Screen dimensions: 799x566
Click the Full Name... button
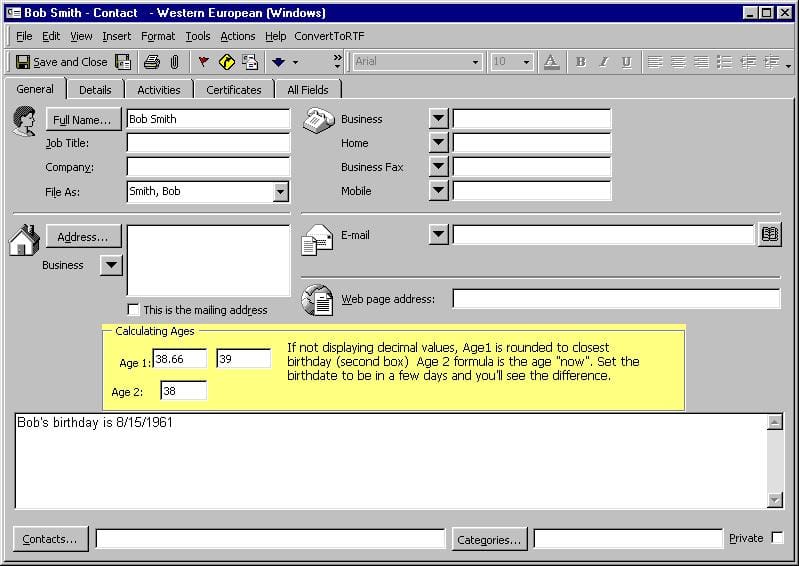point(84,120)
